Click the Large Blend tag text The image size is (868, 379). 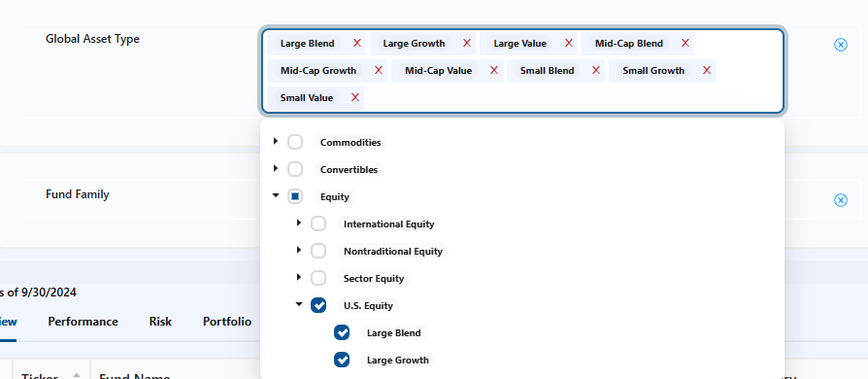point(307,43)
